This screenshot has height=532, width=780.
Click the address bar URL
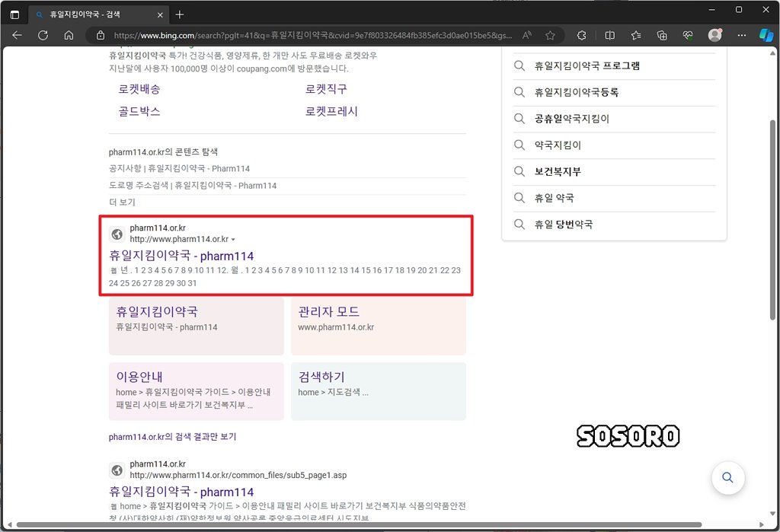coord(312,35)
